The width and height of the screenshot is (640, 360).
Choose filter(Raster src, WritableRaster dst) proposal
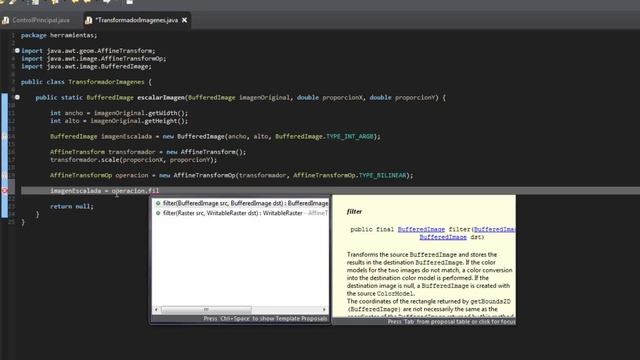pyautogui.click(x=241, y=213)
